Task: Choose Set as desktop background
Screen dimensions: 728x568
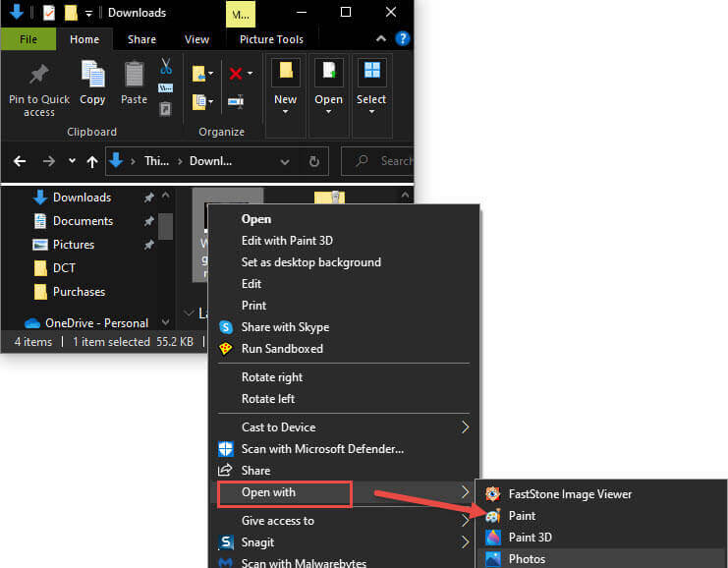Action: [x=344, y=262]
